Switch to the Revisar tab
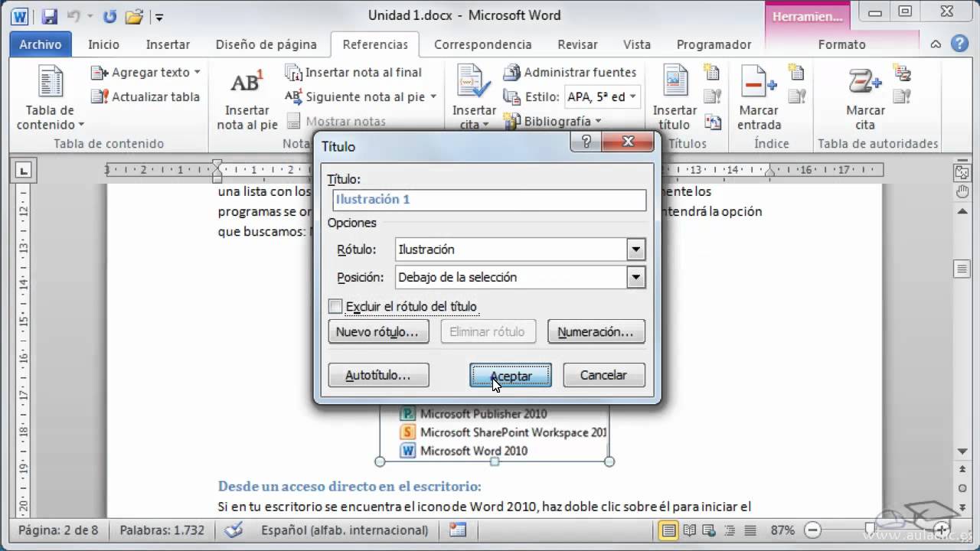This screenshot has width=980, height=551. coord(578,44)
